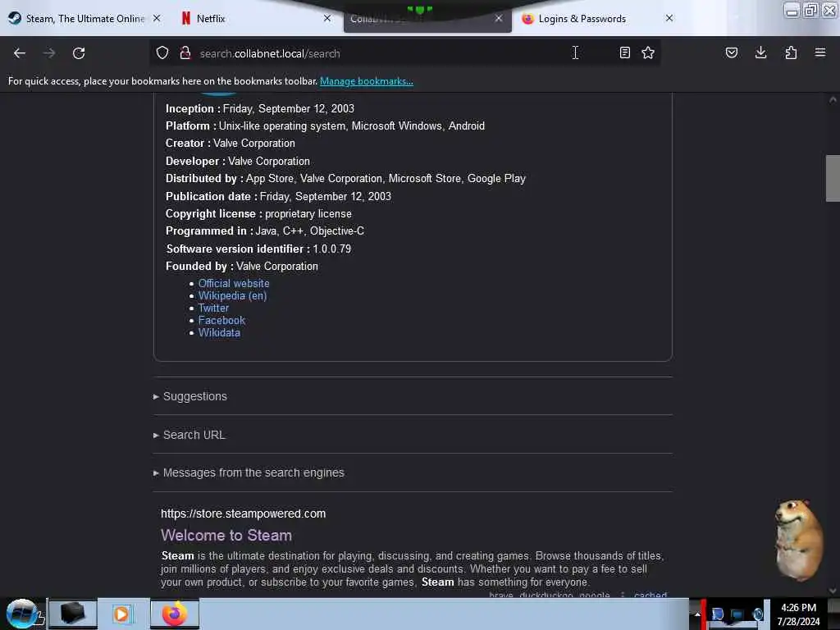Image resolution: width=840 pixels, height=630 pixels.
Task: Open the extensions puzzle icon
Action: [791, 52]
